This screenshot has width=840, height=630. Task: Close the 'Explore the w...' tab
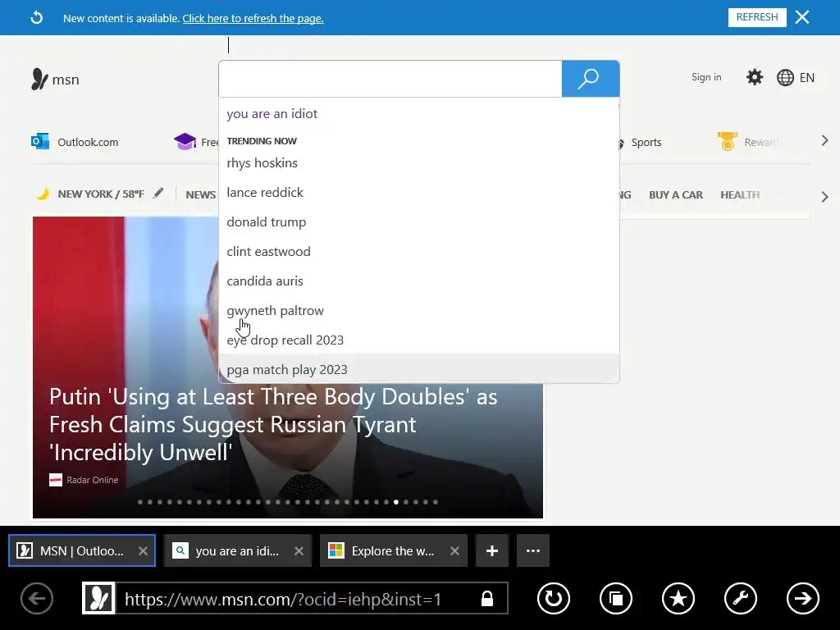tap(454, 550)
